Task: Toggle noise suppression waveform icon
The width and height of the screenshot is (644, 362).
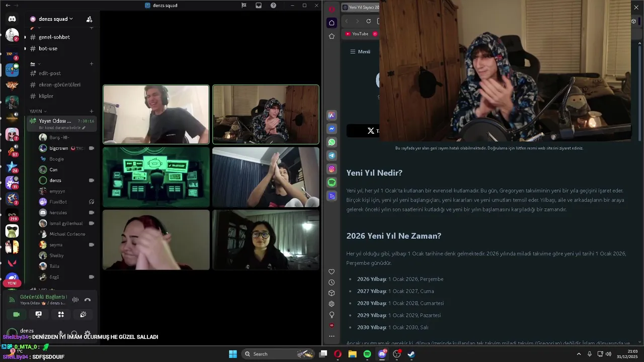Action: coord(75,300)
